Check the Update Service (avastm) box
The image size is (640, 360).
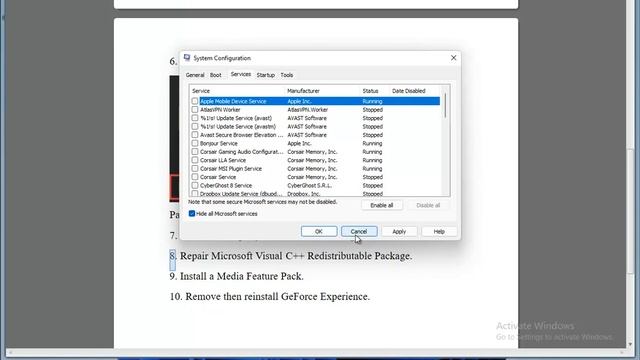click(x=195, y=127)
